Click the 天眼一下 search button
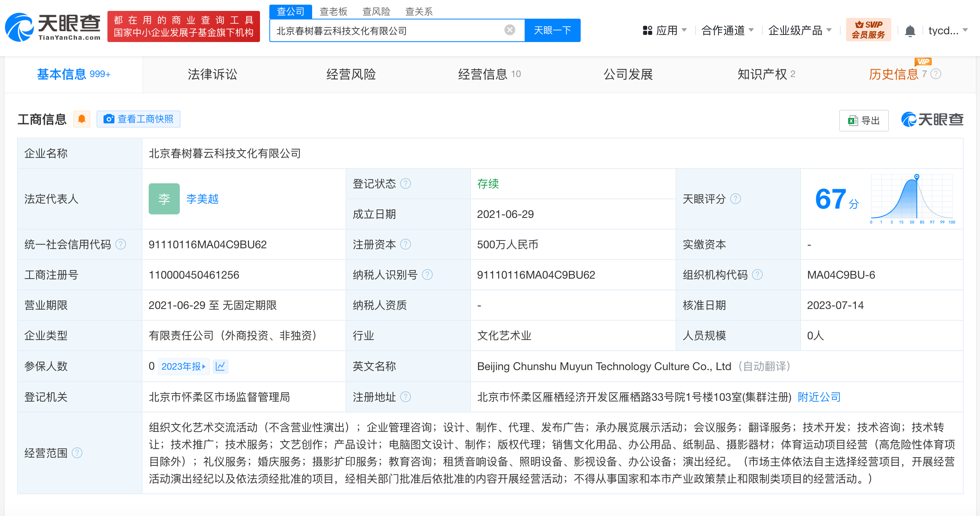This screenshot has width=980, height=516. click(552, 30)
